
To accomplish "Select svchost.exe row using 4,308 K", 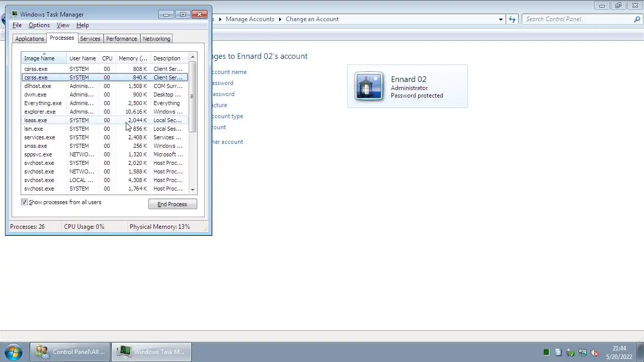I will point(105,180).
